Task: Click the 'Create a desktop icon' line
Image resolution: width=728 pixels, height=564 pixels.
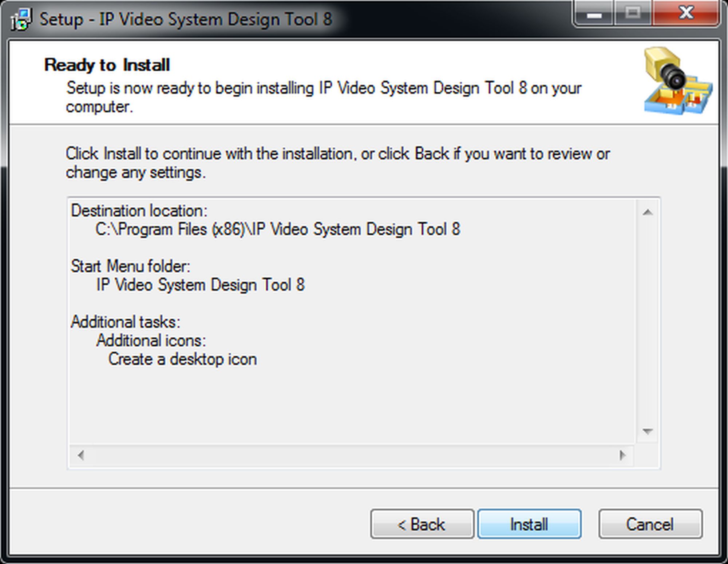Action: pos(182,360)
